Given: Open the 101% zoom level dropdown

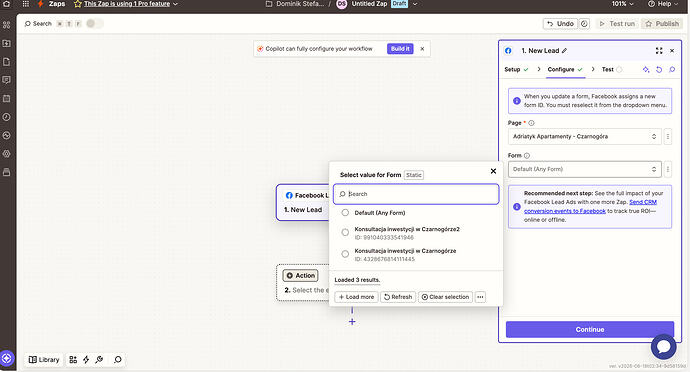Looking at the screenshot, I should pos(623,4).
